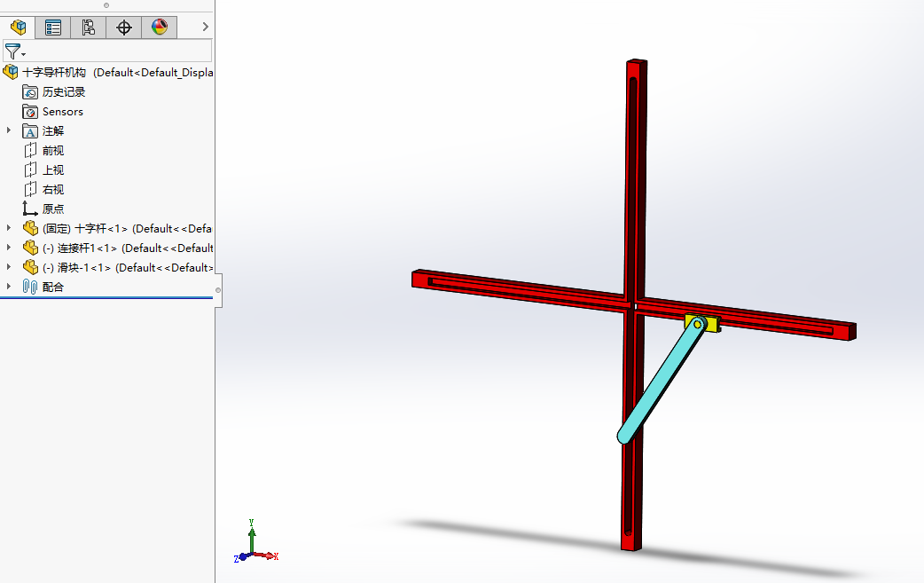Expand the 注解 annotations node

point(8,130)
